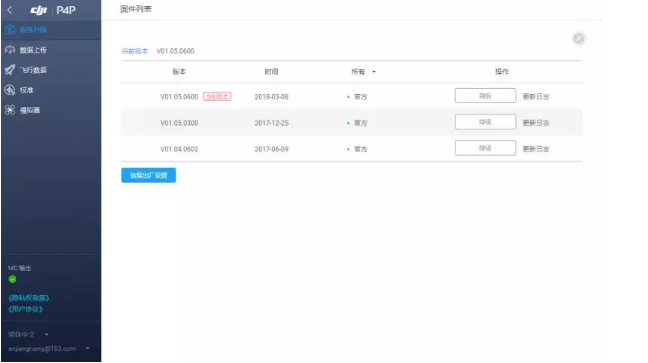Open update log link for V01.05.0600
Viewport: 648px width, 363px height.
536,96
